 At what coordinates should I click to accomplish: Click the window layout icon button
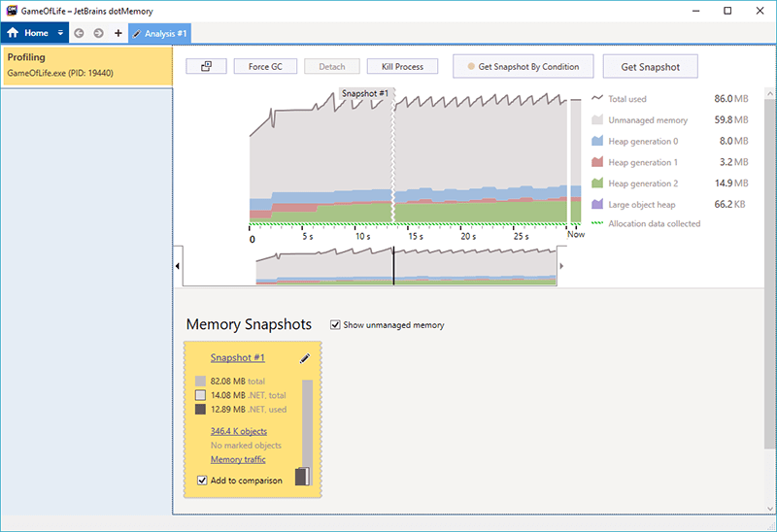(206, 67)
